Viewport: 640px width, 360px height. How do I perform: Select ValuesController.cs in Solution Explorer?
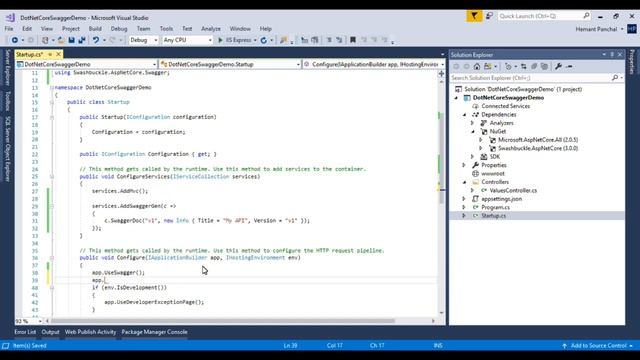pos(513,191)
